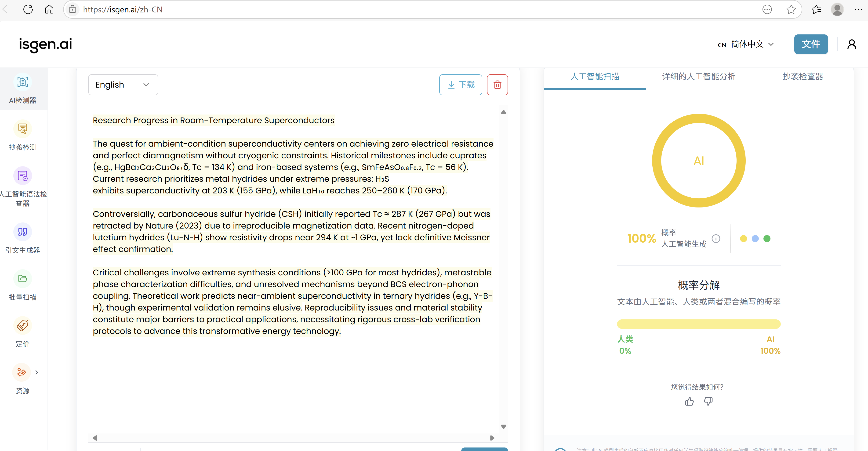Expand the 资源 resources submenu arrow

pyautogui.click(x=37, y=372)
